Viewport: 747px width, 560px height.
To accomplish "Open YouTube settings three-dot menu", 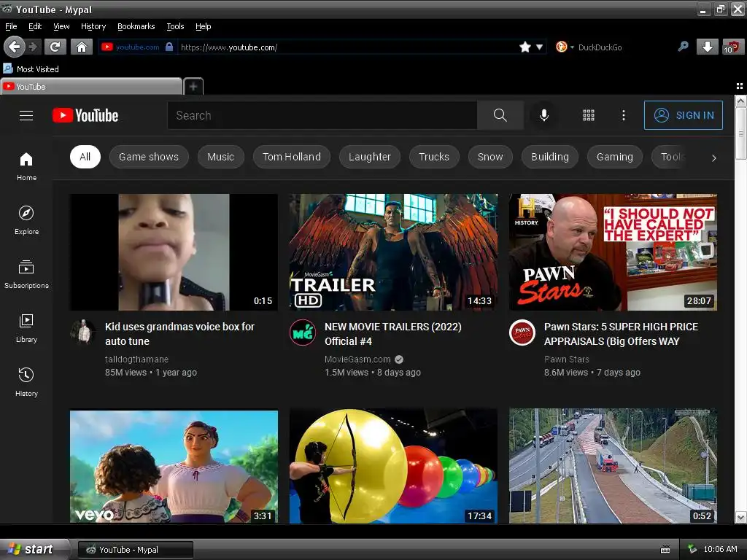I will click(x=624, y=115).
